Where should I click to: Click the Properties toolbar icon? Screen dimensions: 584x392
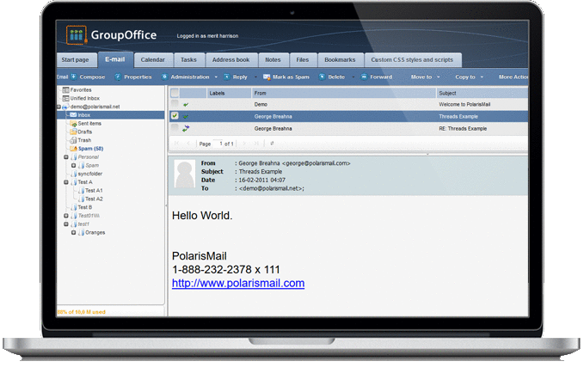pos(118,77)
